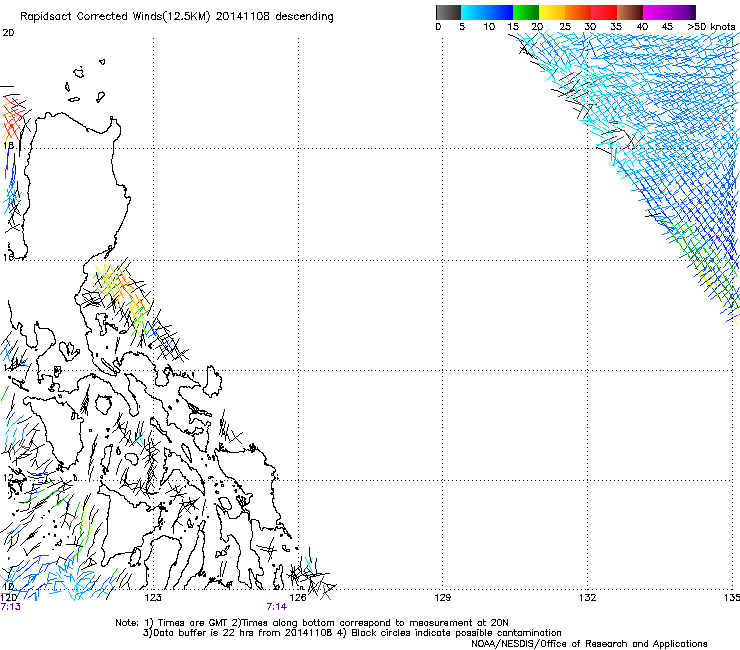Click the cyan 5-10 knots legend segment

coord(474,12)
